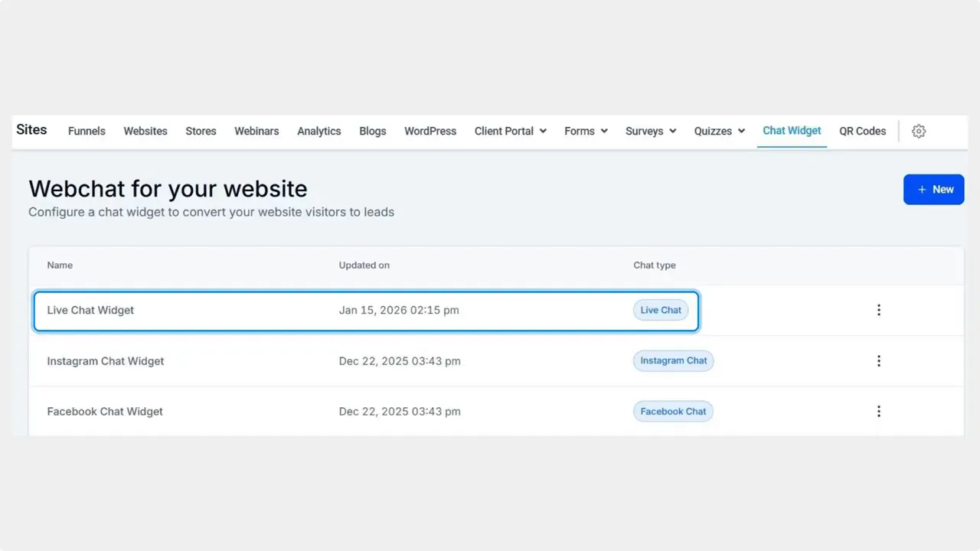Expand the Quizzes dropdown

(x=718, y=131)
